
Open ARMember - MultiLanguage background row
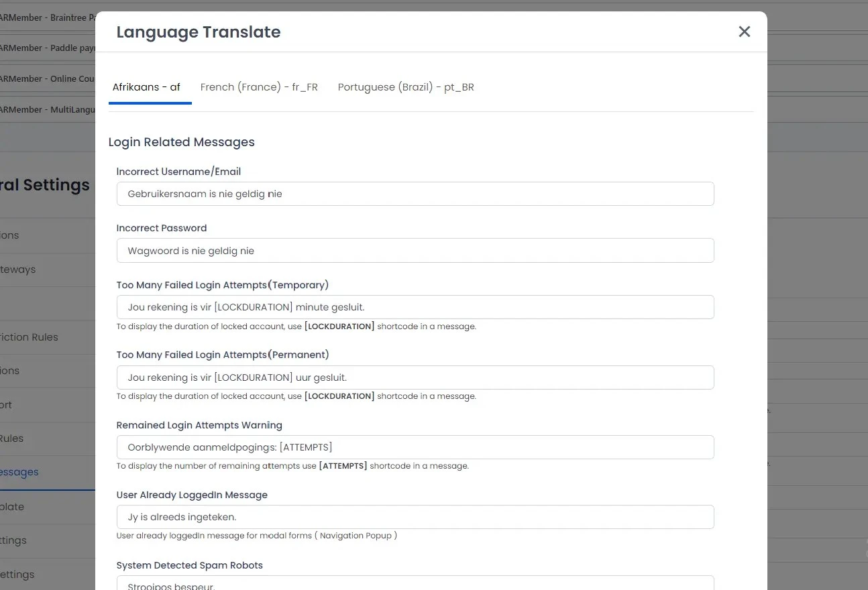[47, 109]
